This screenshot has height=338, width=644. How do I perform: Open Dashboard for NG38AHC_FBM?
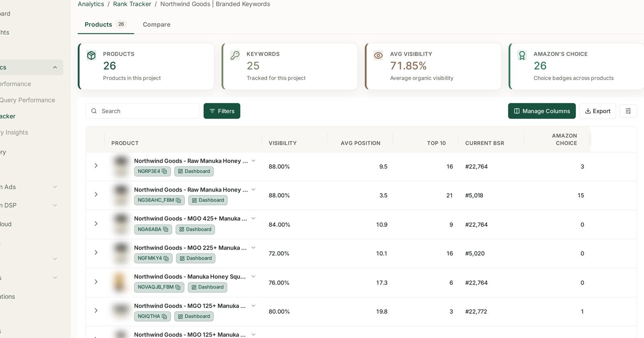click(208, 200)
